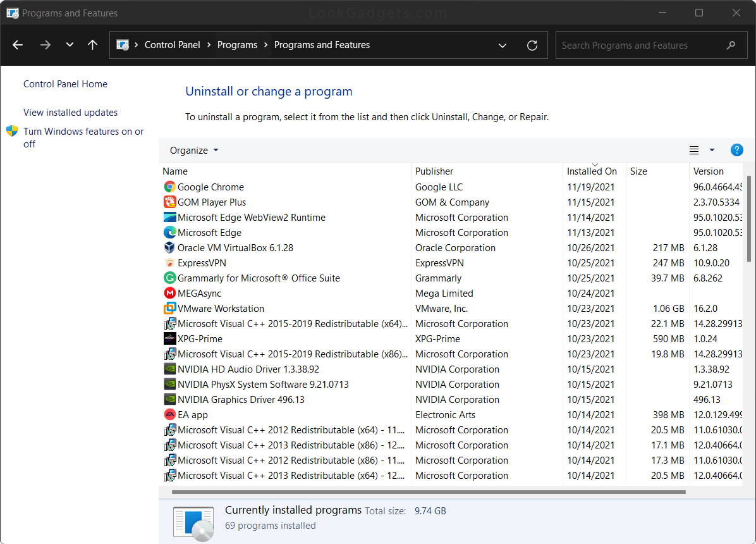Select the GOM Player Plus icon
The width and height of the screenshot is (756, 544).
click(169, 202)
